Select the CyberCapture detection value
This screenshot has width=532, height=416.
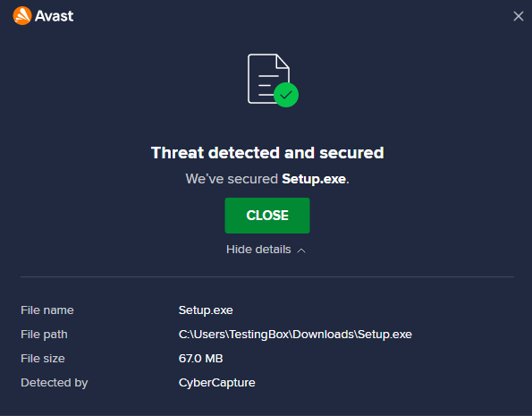coord(216,383)
